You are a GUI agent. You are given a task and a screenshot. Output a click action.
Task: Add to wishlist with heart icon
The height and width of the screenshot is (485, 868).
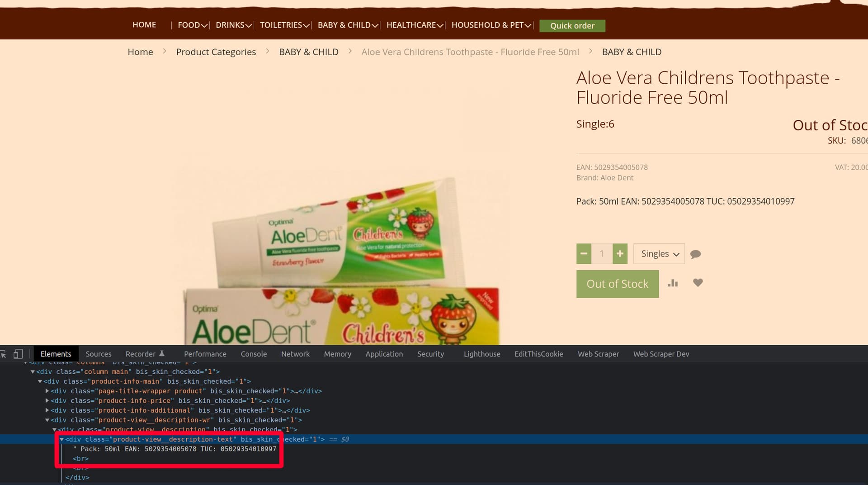tap(698, 283)
